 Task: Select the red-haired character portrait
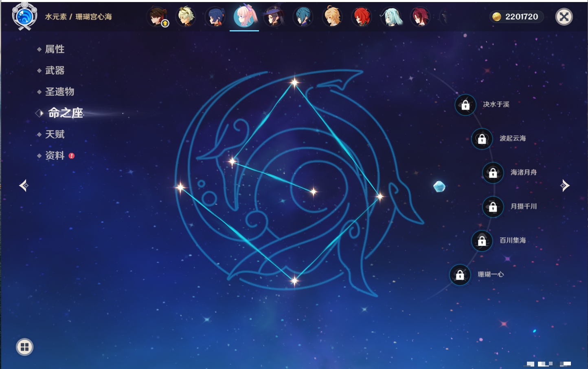[x=361, y=17]
